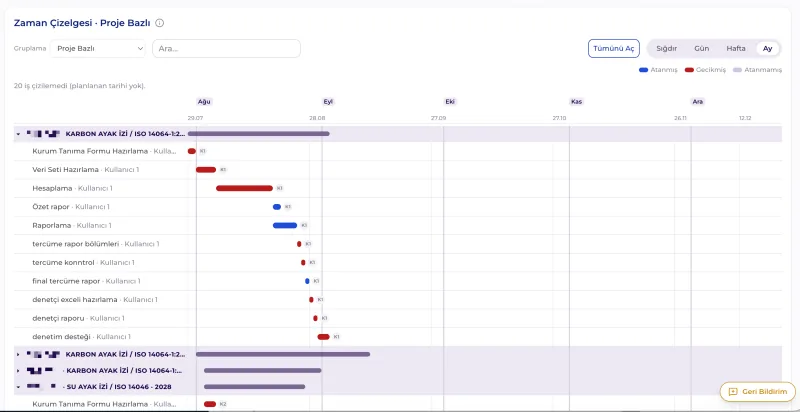This screenshot has height=412, width=800.
Task: Click the info icon beside Zaman Çizelgesi title
Action: click(x=160, y=23)
